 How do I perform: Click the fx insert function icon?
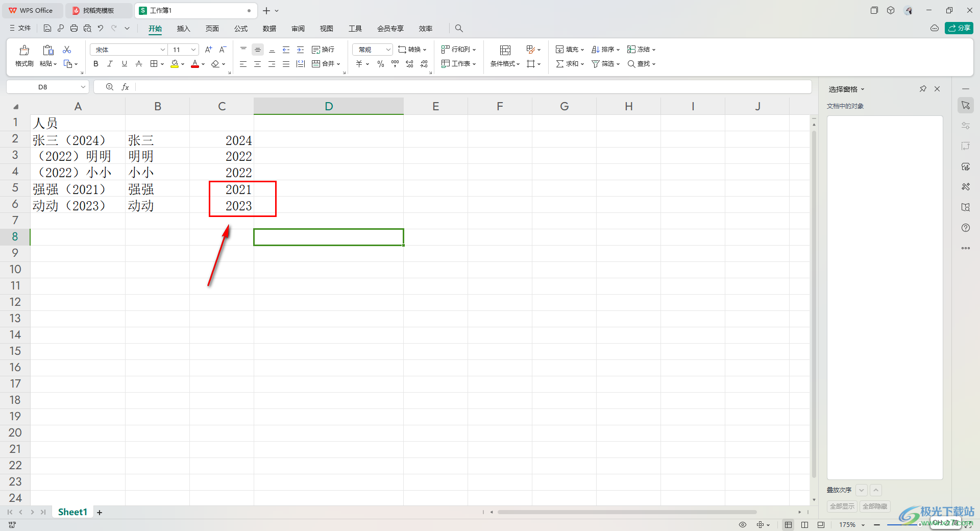(x=125, y=87)
